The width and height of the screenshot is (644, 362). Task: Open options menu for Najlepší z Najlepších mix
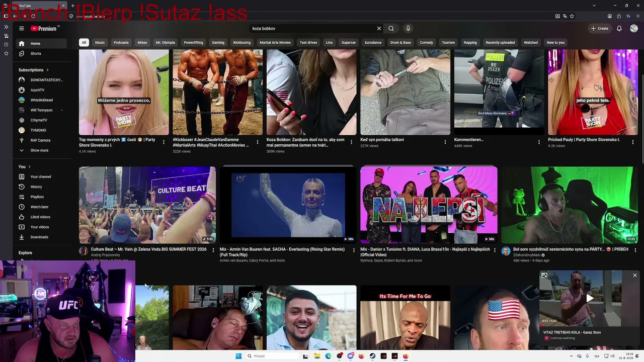point(495,250)
